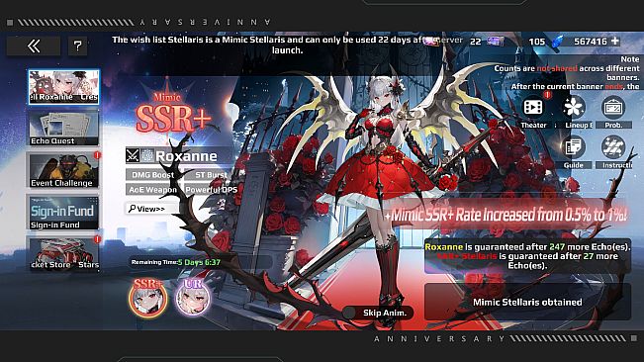Viewport: 644px width, 362px height.
Task: Click the Remaining Time 5 Days countdown
Action: coord(176,262)
